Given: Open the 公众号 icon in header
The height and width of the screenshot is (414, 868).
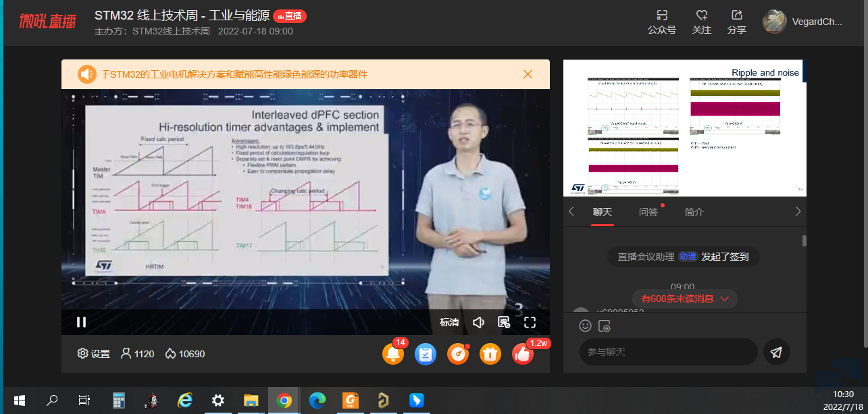Looking at the screenshot, I should coord(662,22).
